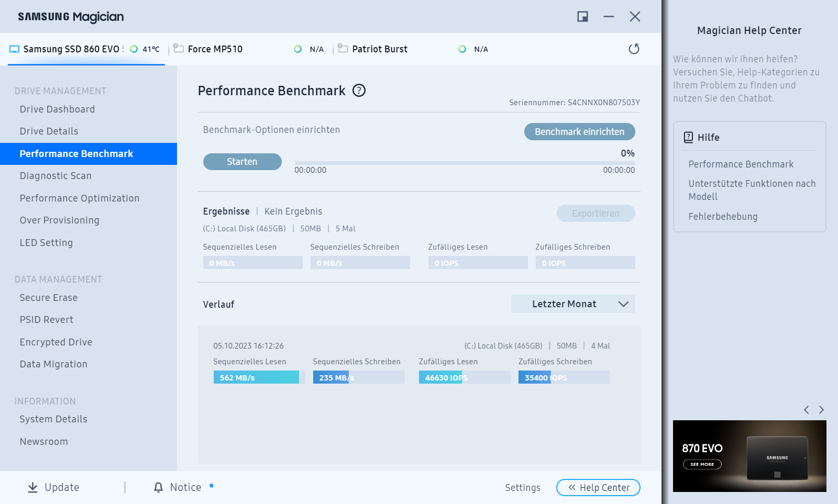
Task: Click SEE MORE on 870 EVO banner
Action: [702, 464]
